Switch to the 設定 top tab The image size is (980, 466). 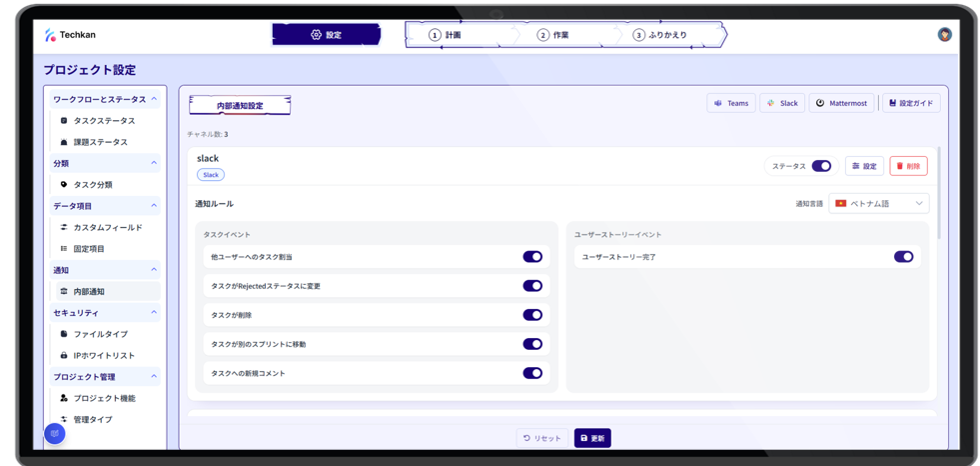[326, 35]
